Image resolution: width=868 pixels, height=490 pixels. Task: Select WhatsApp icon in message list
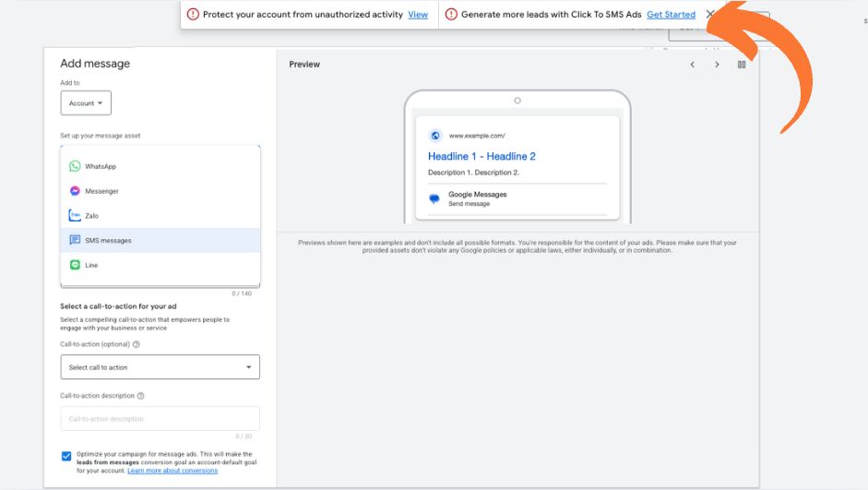pos(75,166)
